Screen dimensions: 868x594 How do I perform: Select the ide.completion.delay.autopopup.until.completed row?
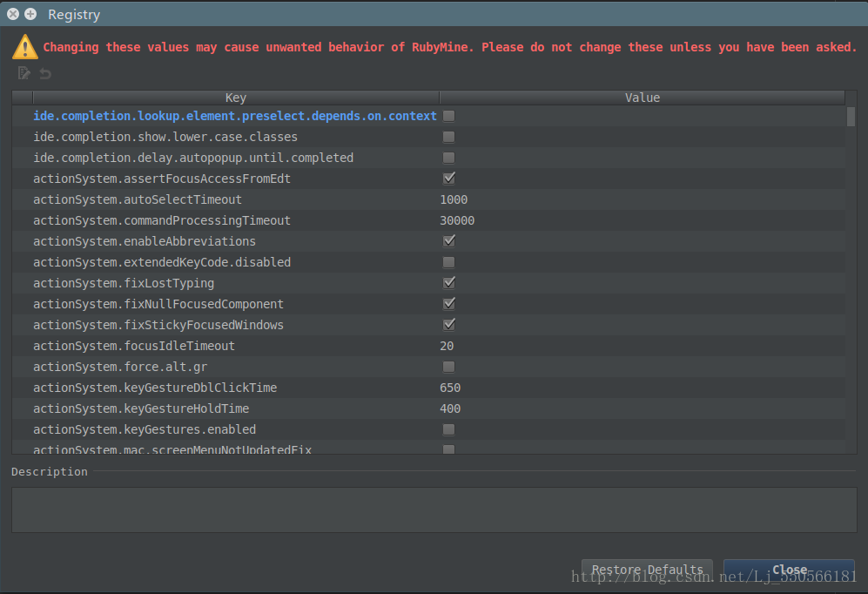click(x=428, y=158)
